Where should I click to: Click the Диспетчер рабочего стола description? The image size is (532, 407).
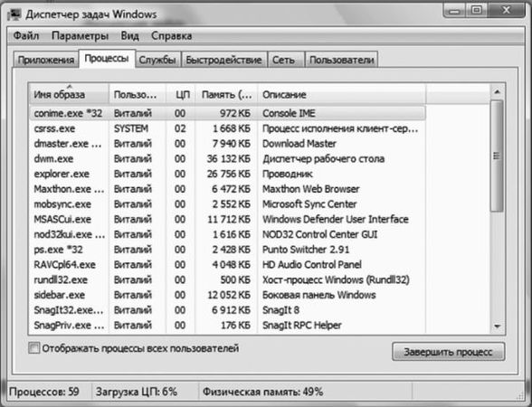323,159
